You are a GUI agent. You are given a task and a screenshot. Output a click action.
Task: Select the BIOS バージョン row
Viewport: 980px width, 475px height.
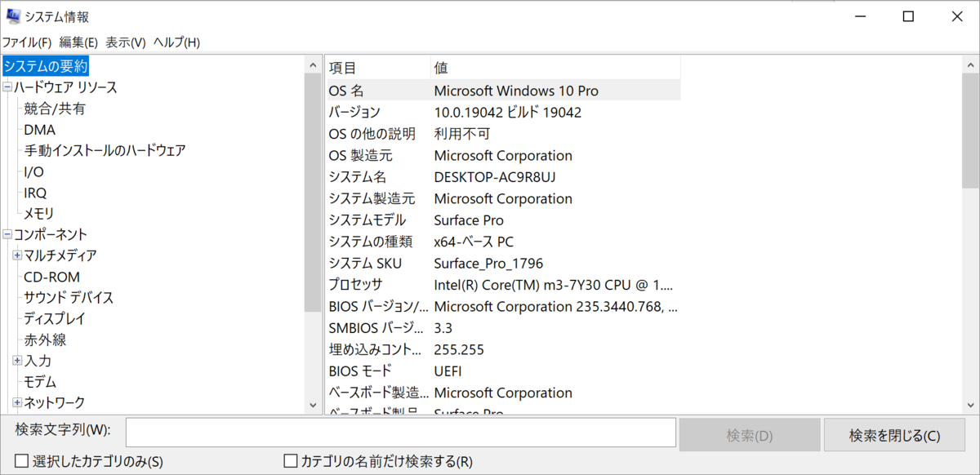click(x=502, y=306)
